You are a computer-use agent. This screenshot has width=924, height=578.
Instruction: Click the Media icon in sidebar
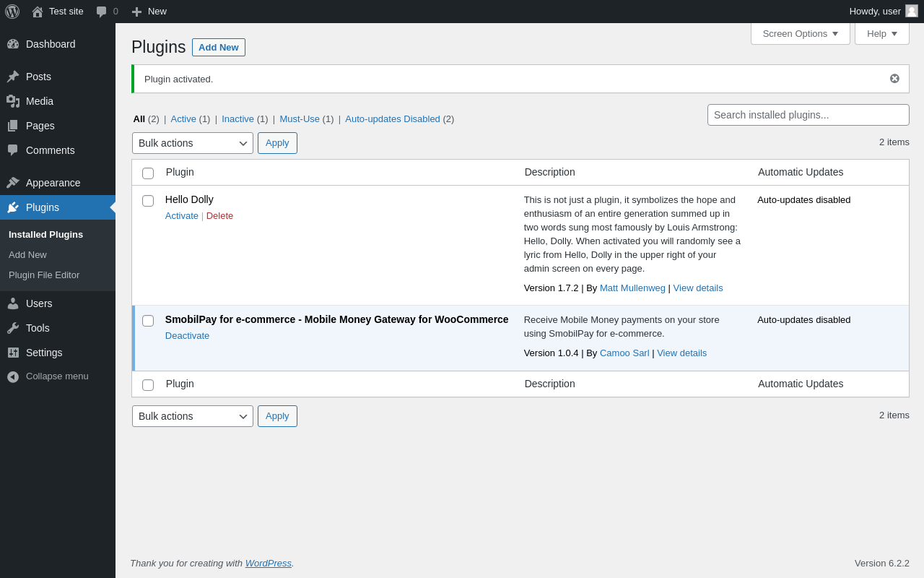coord(13,101)
